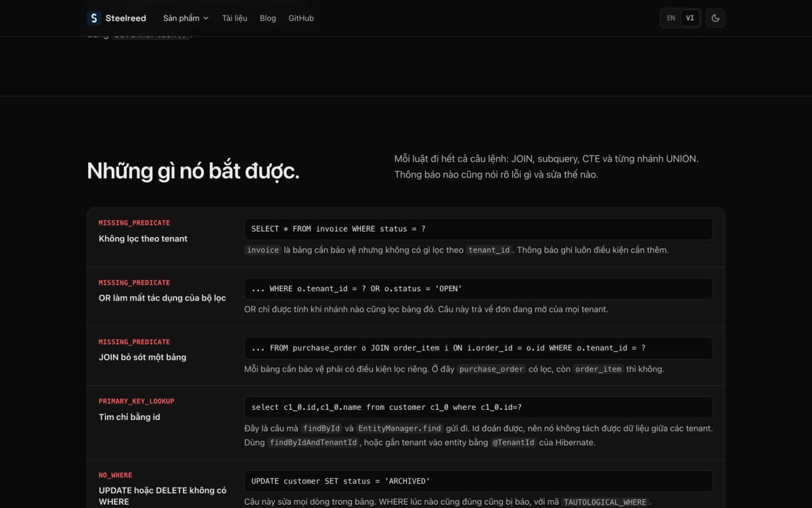Click title Tìm chỉ bằng id

(129, 417)
